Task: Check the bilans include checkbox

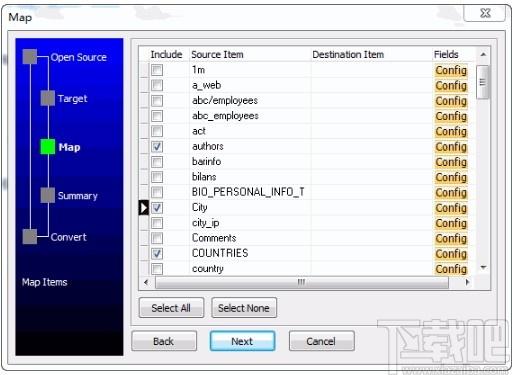Action: click(157, 177)
